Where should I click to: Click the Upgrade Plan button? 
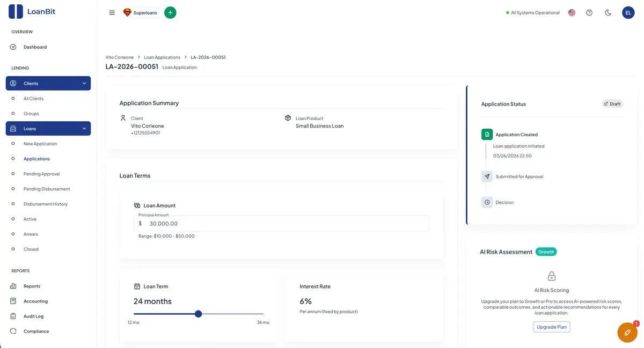(x=552, y=327)
